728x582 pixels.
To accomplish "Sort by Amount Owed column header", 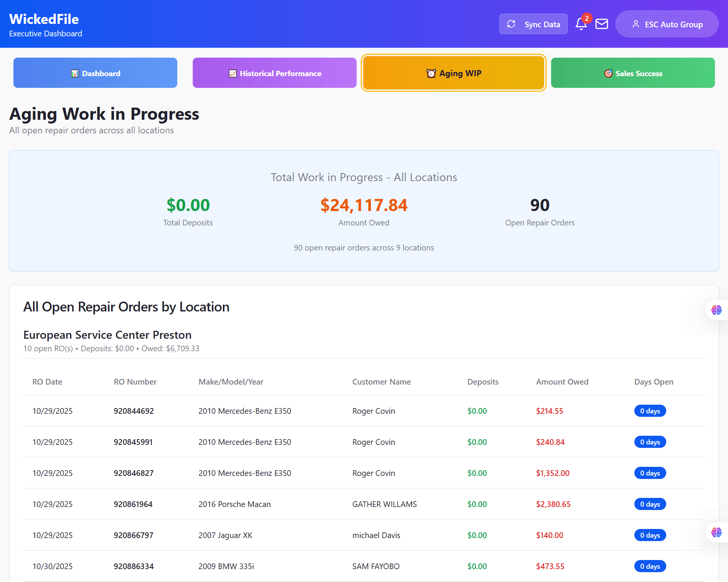I will tap(562, 382).
